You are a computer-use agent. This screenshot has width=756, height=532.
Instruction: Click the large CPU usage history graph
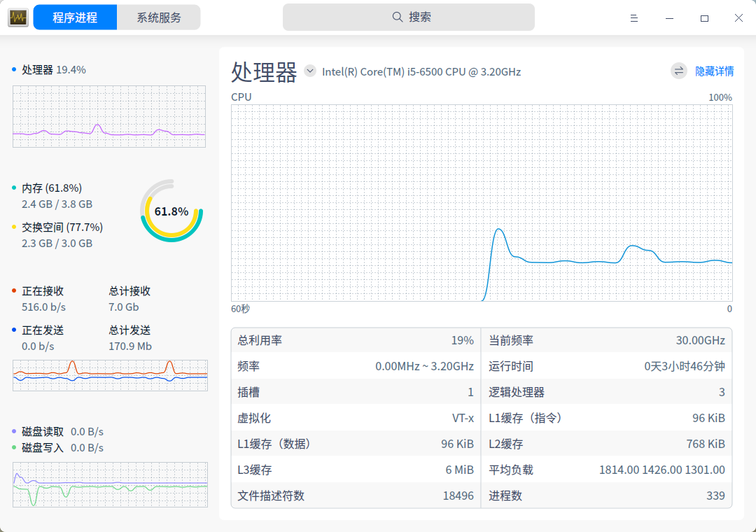481,203
